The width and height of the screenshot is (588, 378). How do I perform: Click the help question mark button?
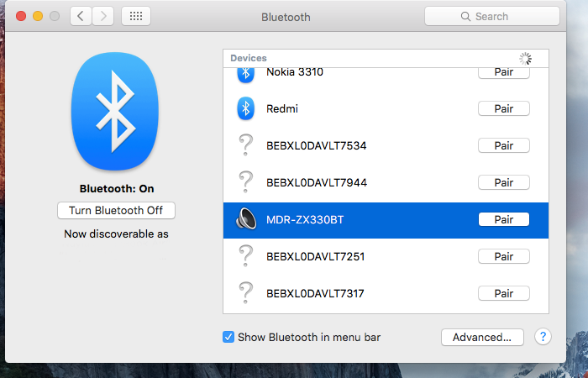tap(543, 337)
